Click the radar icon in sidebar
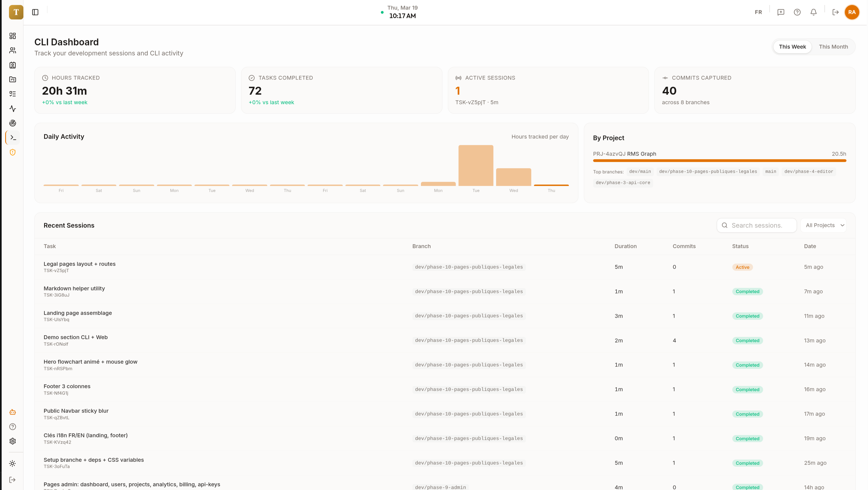Viewport: 868px width, 490px height. (x=13, y=123)
